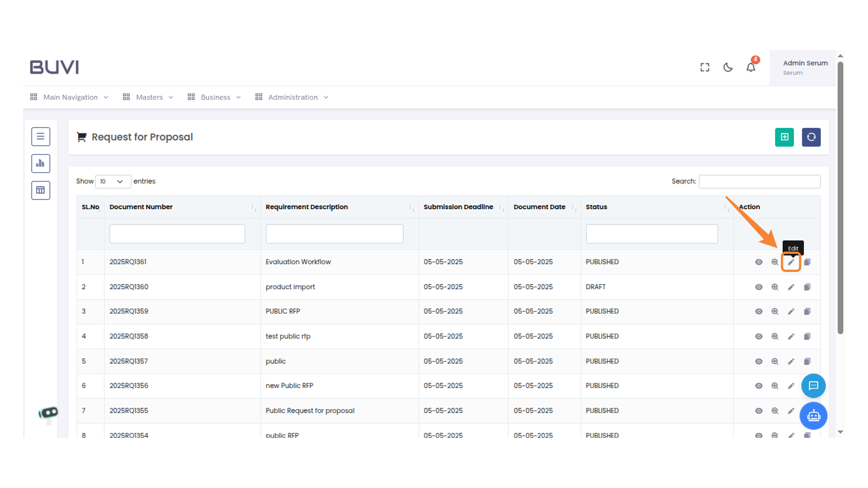Open the blue chat message bubble
The image size is (868, 488).
point(813,385)
